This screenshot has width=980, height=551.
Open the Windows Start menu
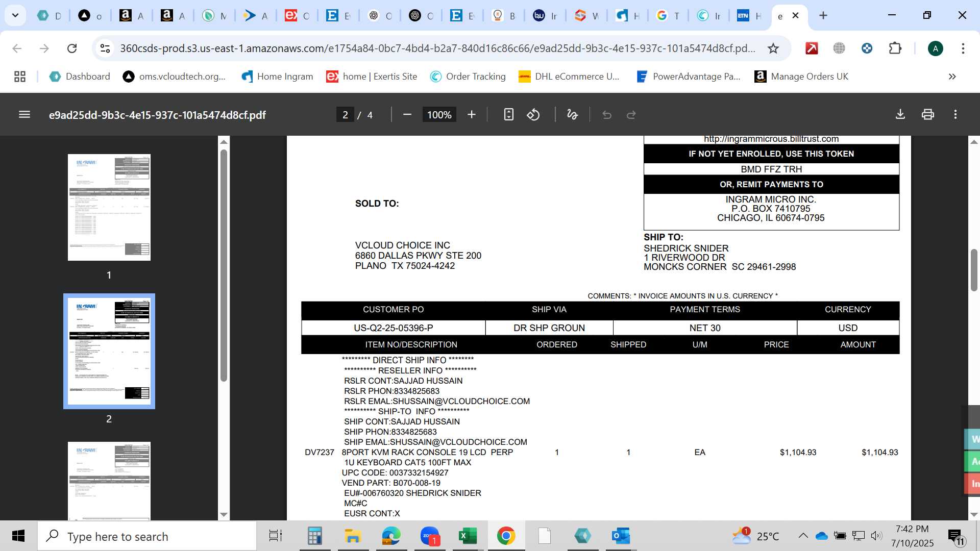[x=18, y=536]
